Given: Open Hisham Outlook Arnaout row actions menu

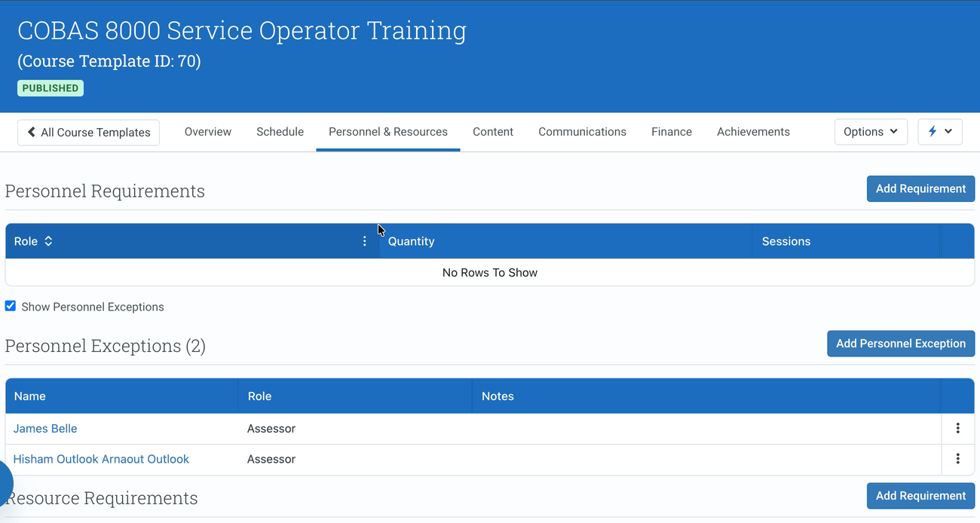Looking at the screenshot, I should coord(957,459).
